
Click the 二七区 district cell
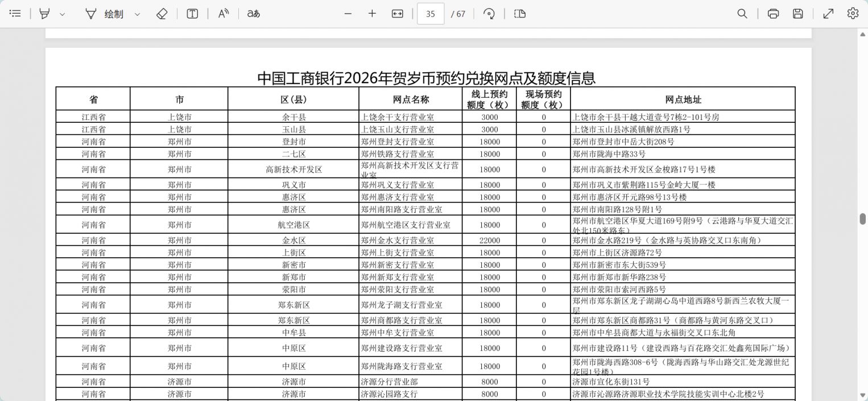pyautogui.click(x=294, y=154)
